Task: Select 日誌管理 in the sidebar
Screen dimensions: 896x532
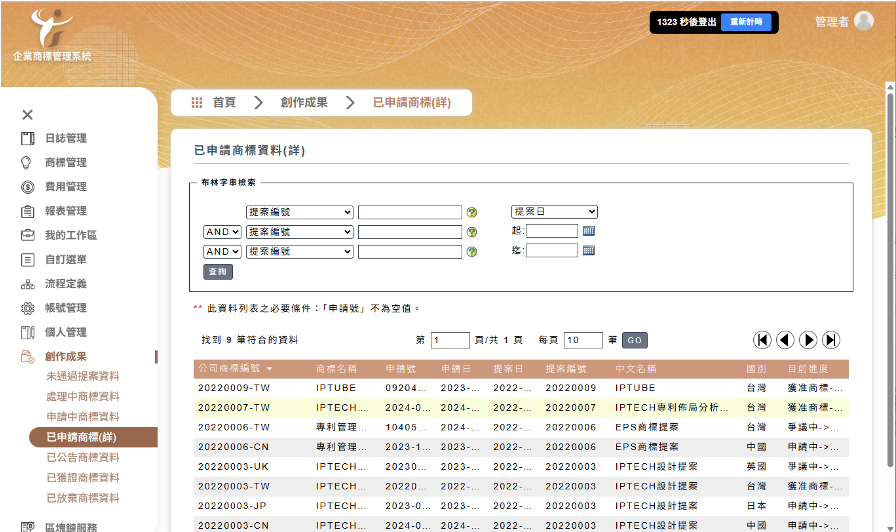Action: (x=66, y=138)
